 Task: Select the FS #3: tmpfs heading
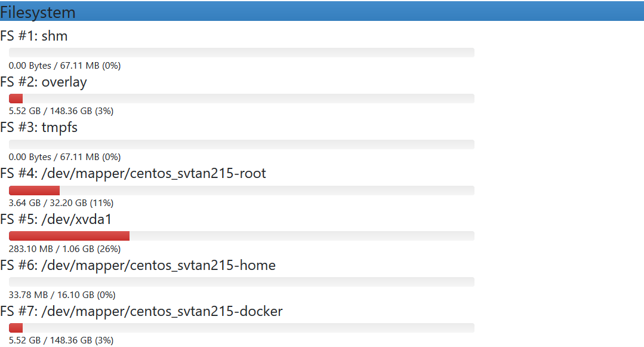(39, 127)
